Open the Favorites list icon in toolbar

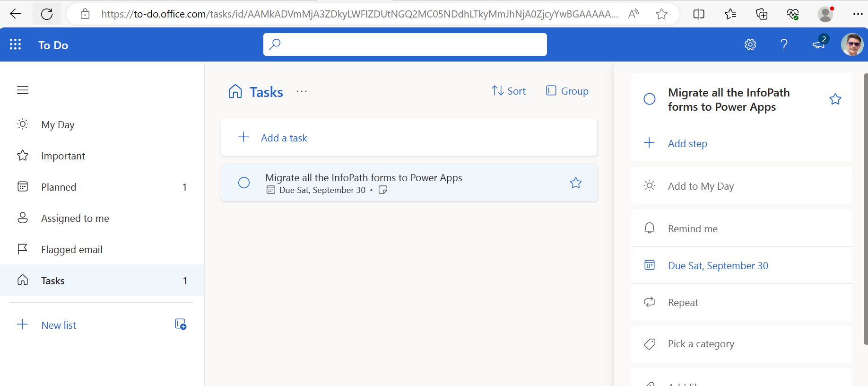coord(730,14)
